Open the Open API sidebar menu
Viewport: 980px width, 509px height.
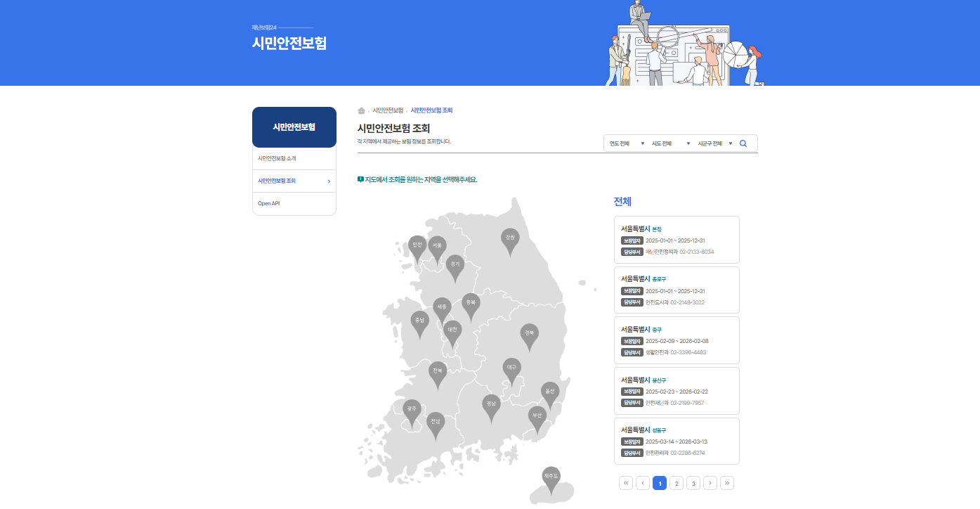point(294,203)
